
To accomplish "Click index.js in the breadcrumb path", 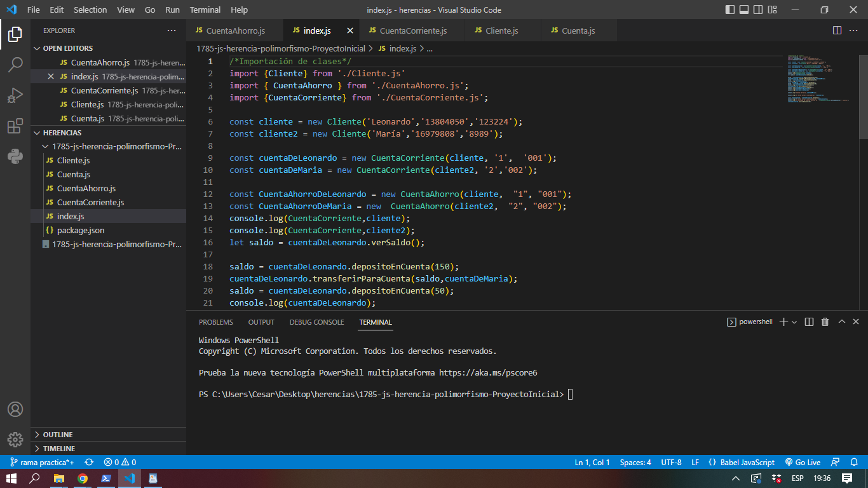I will (x=402, y=48).
